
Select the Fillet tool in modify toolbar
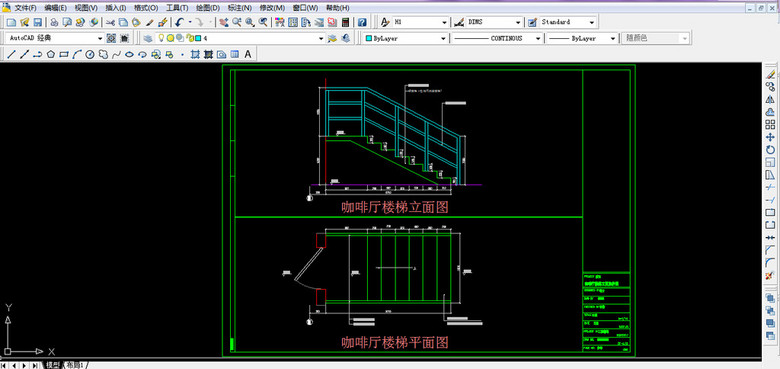coord(770,263)
